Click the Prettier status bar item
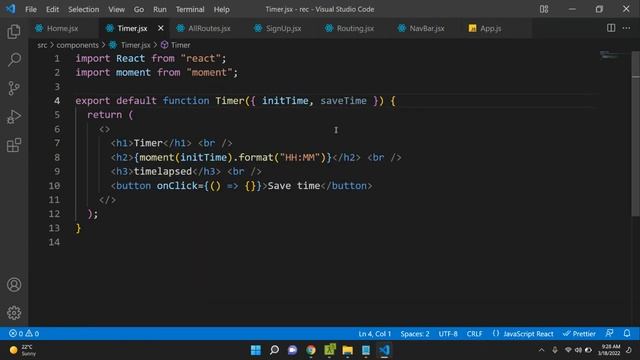The height and width of the screenshot is (360, 640). [579, 333]
